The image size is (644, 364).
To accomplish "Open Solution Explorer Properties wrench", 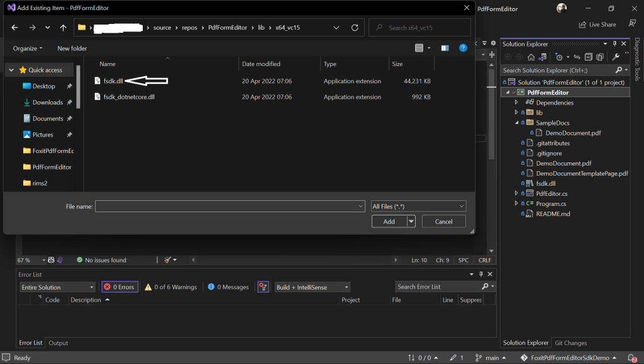I will pos(616,57).
